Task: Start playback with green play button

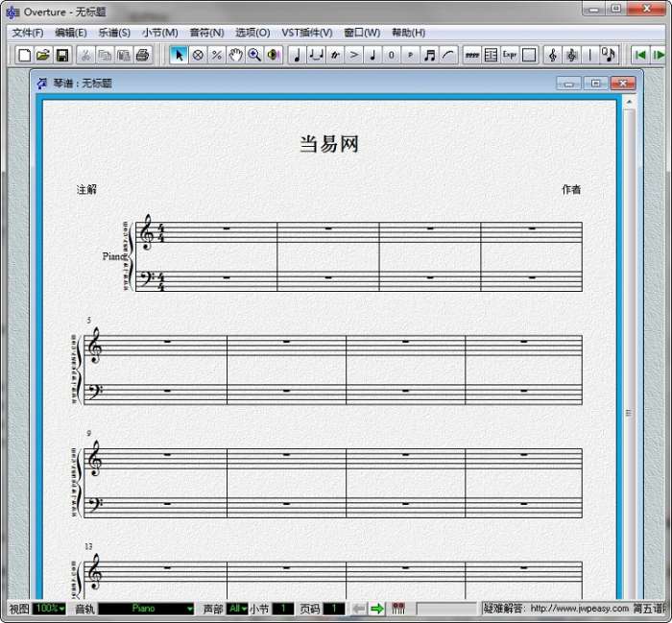Action: pyautogui.click(x=659, y=56)
